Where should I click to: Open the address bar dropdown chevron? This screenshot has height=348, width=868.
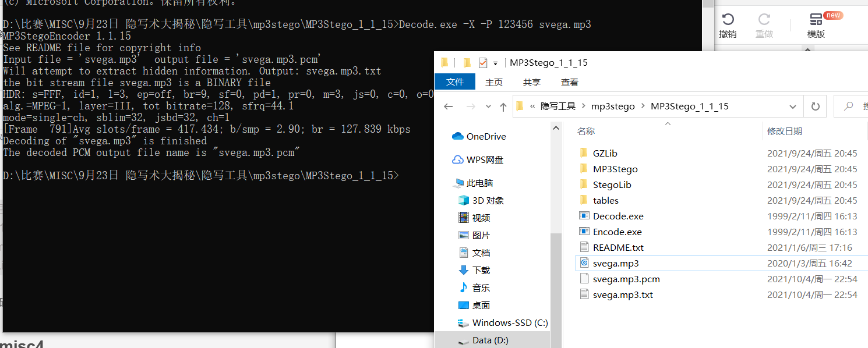point(793,106)
